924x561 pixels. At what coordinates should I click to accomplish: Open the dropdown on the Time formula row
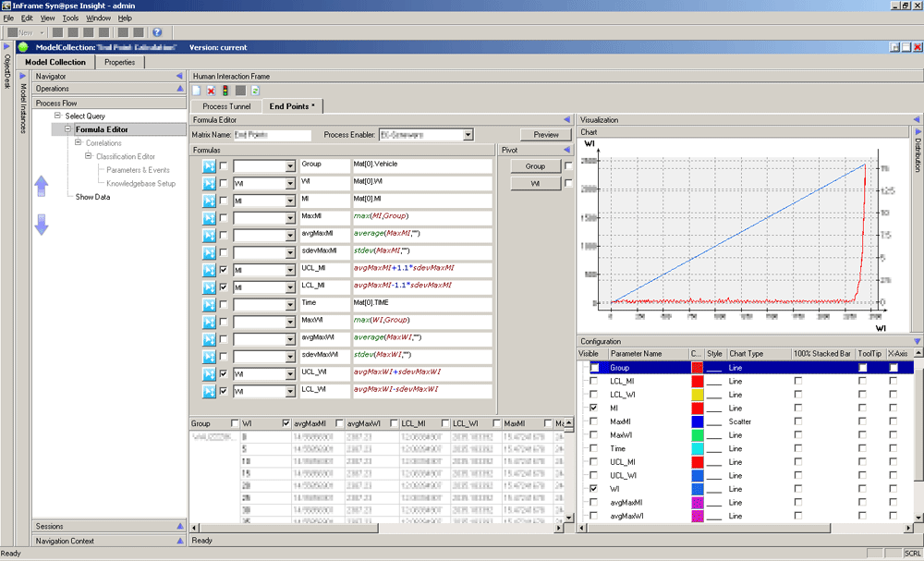tap(290, 304)
